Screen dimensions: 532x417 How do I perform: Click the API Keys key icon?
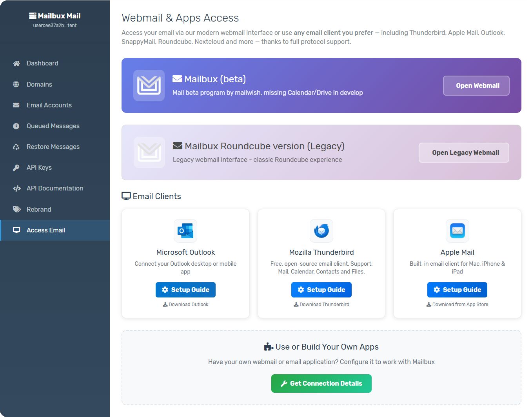(16, 167)
